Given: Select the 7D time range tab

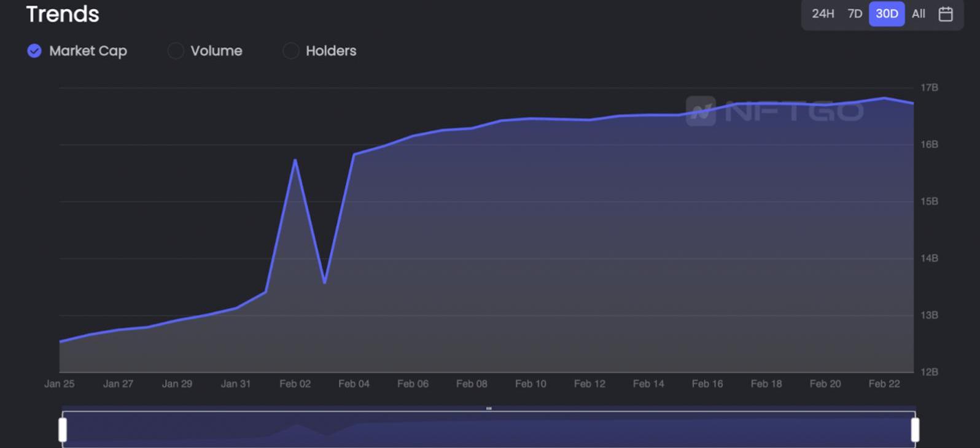Looking at the screenshot, I should pos(855,14).
